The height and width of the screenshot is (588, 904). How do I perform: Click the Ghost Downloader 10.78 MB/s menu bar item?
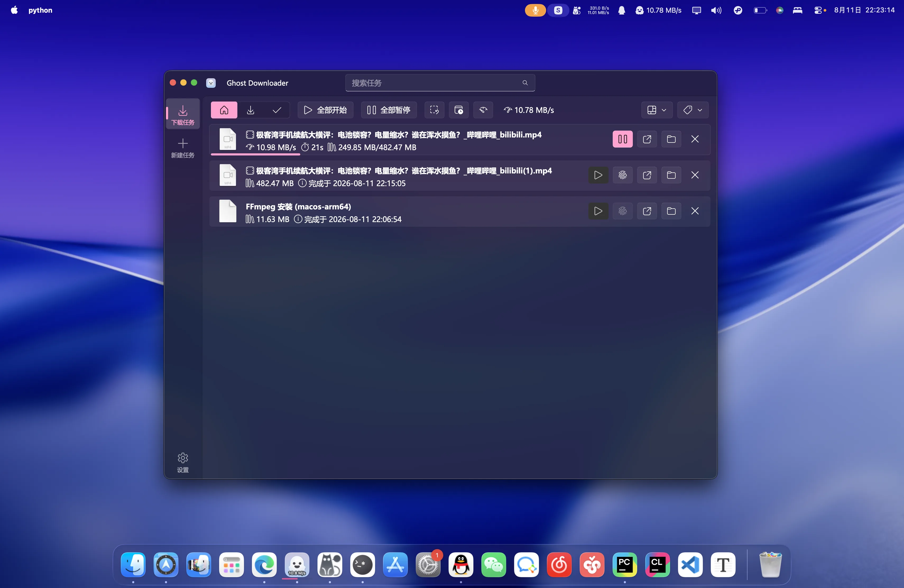tap(659, 10)
